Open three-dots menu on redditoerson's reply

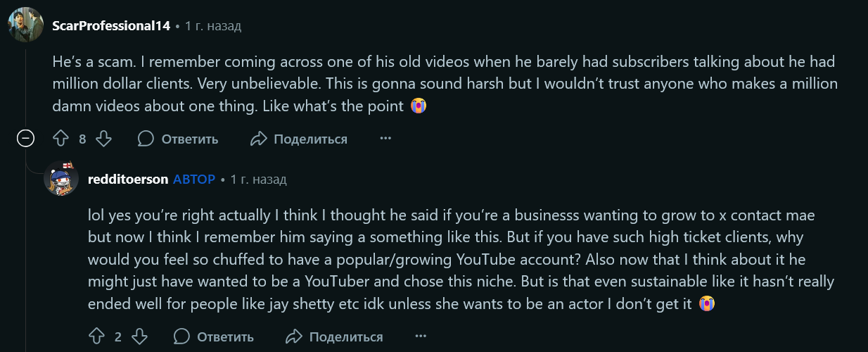421,337
